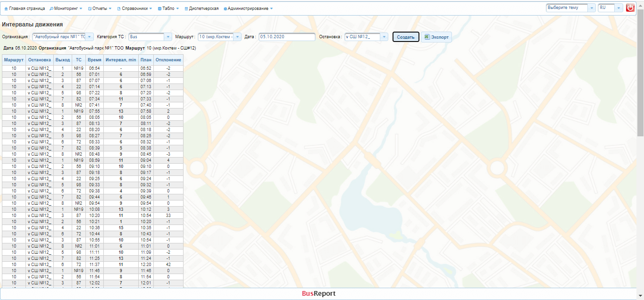644x300 pixels.
Task: Click the Дата field 05.10.2020
Action: click(287, 37)
